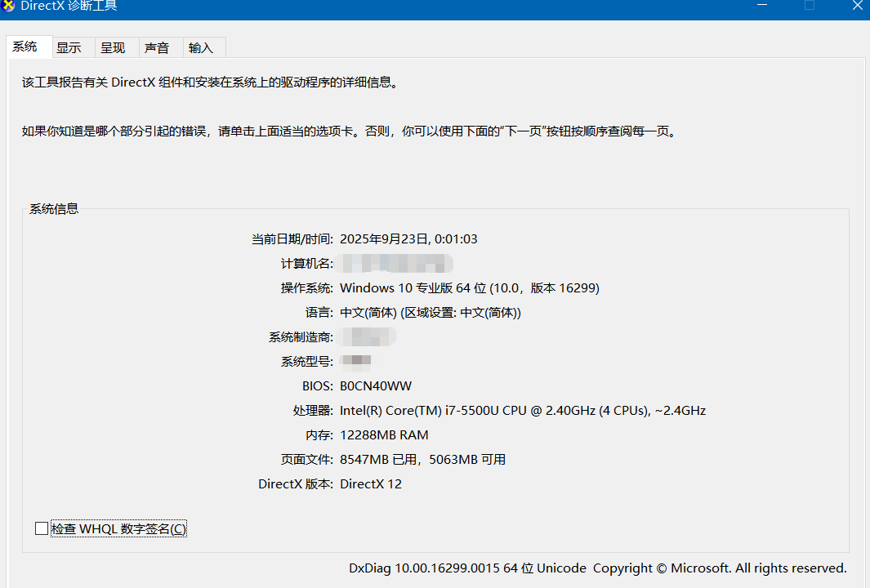Click the DirectX diagnostic tool title bar icon

(9, 6)
